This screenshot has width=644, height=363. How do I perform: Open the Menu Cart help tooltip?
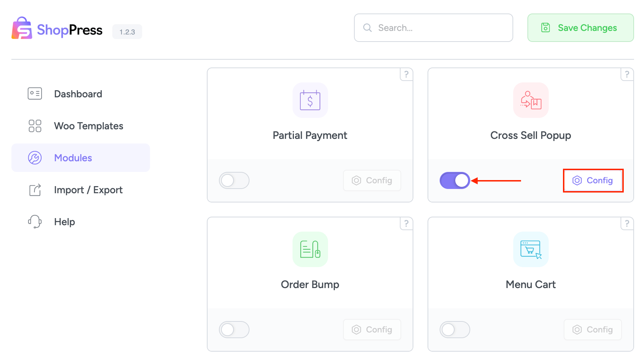pos(627,223)
